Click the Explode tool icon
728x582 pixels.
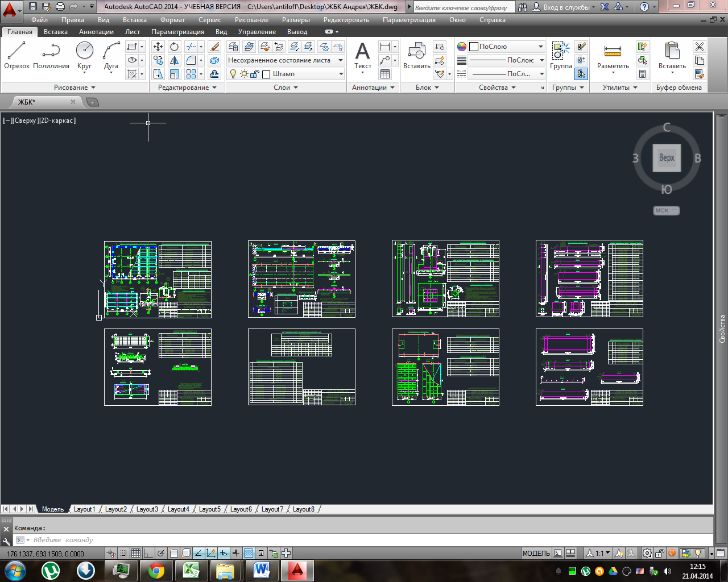(x=214, y=60)
